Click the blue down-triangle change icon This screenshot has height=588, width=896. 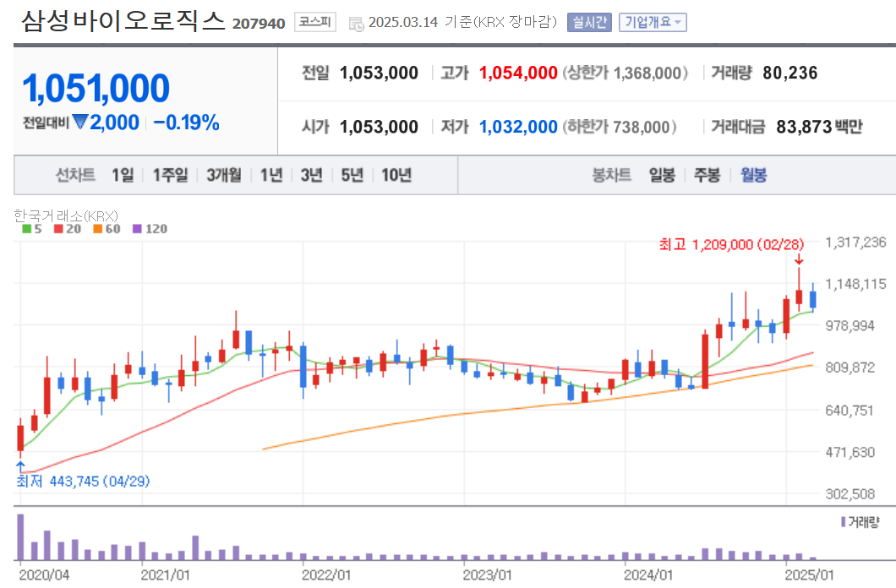tap(80, 122)
